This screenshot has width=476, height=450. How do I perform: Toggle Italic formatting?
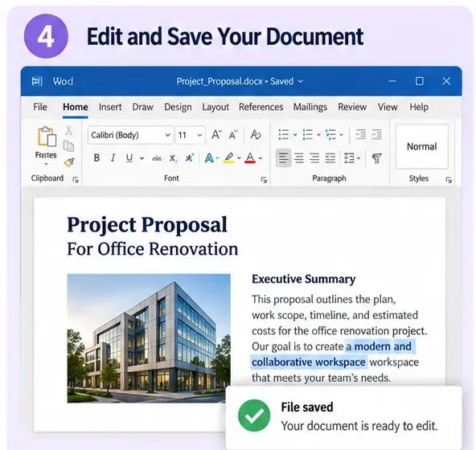[113, 157]
